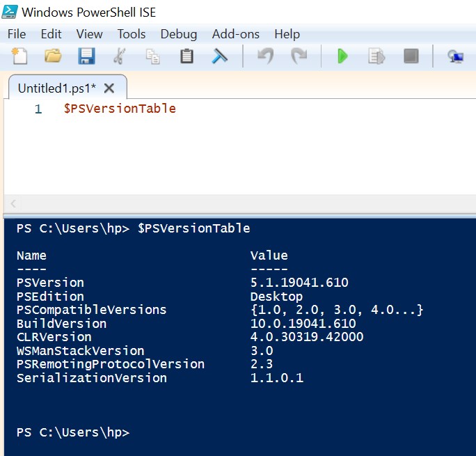The height and width of the screenshot is (456, 476).
Task: Paste from clipboard using the clipboard icon
Action: tap(187, 56)
